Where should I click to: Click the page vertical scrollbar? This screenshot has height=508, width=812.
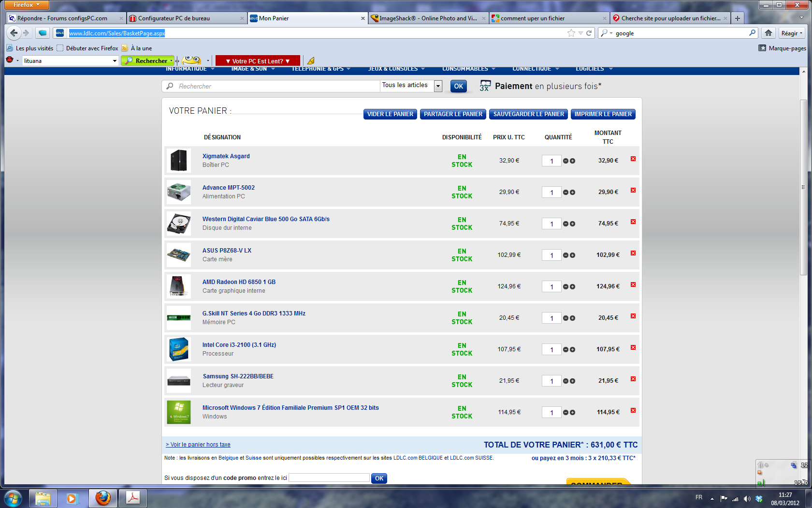[x=803, y=187]
